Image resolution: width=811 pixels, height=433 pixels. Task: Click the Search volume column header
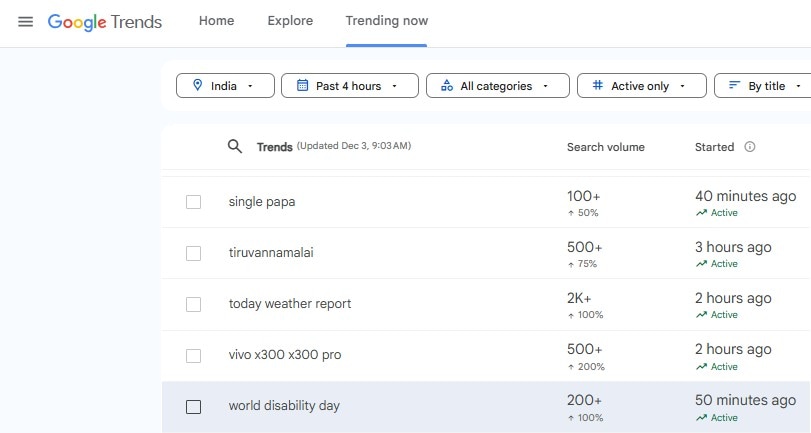(605, 147)
